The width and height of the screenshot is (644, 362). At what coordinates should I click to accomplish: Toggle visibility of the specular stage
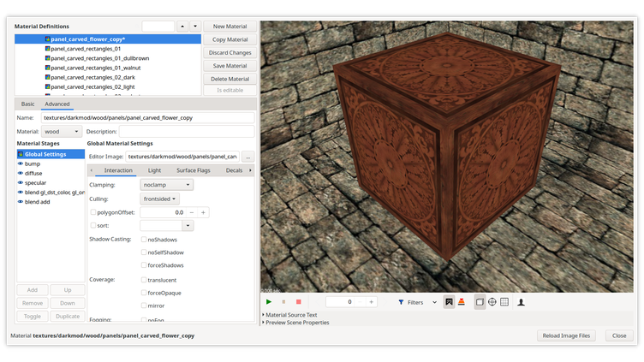(21, 182)
